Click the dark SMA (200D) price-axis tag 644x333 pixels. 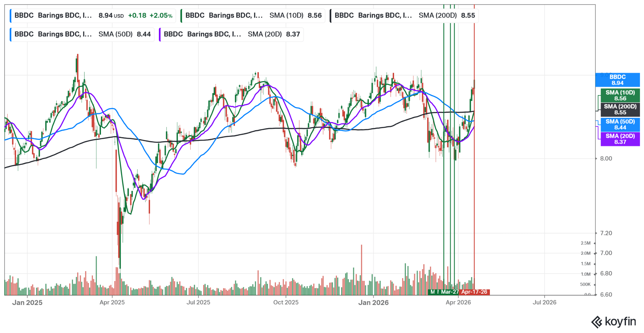click(x=620, y=109)
